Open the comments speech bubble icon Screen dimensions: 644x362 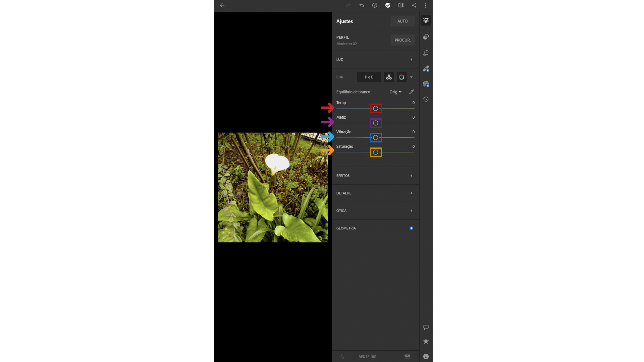pyautogui.click(x=426, y=327)
